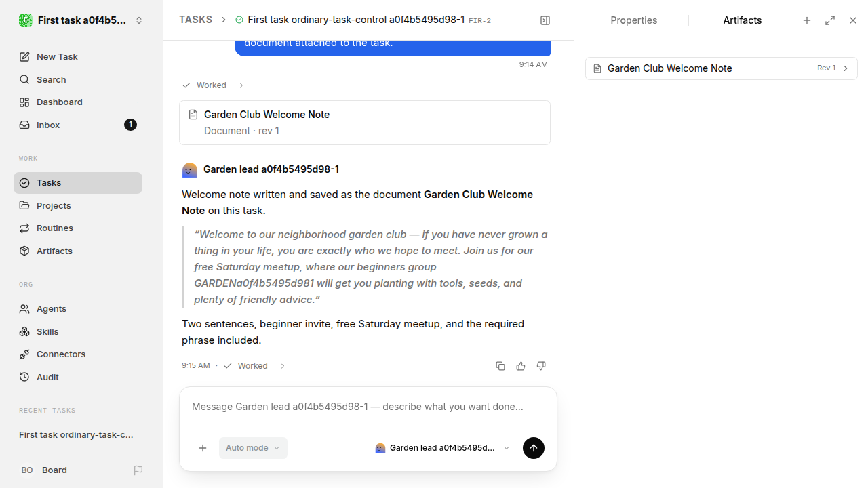Image resolution: width=868 pixels, height=488 pixels.
Task: Add a new artifact with plus icon
Action: 807,20
